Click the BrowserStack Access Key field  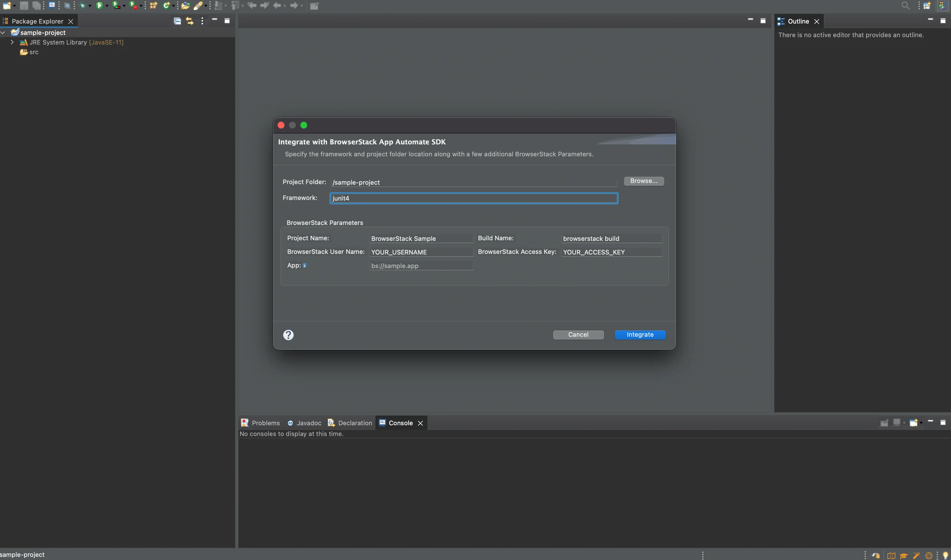point(611,252)
